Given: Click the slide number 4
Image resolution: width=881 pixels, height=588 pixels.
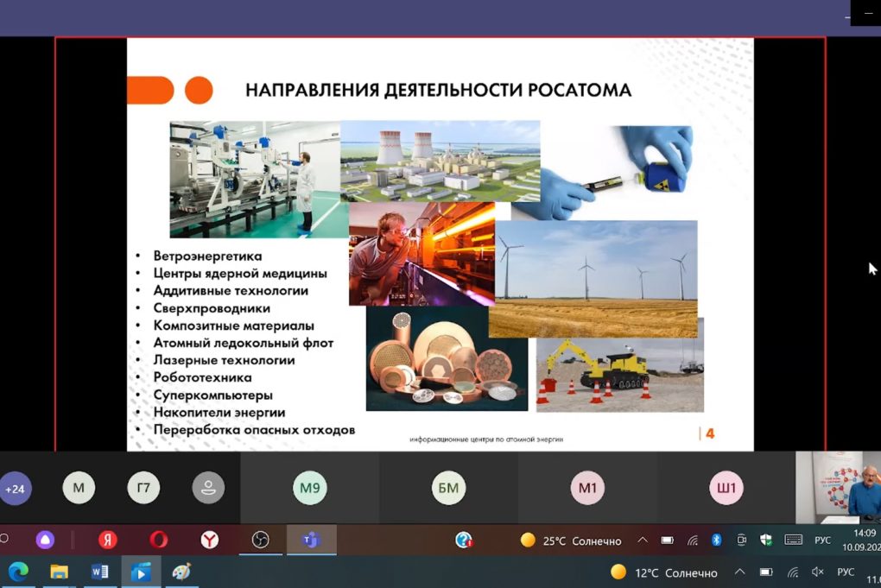Looking at the screenshot, I should click(710, 433).
